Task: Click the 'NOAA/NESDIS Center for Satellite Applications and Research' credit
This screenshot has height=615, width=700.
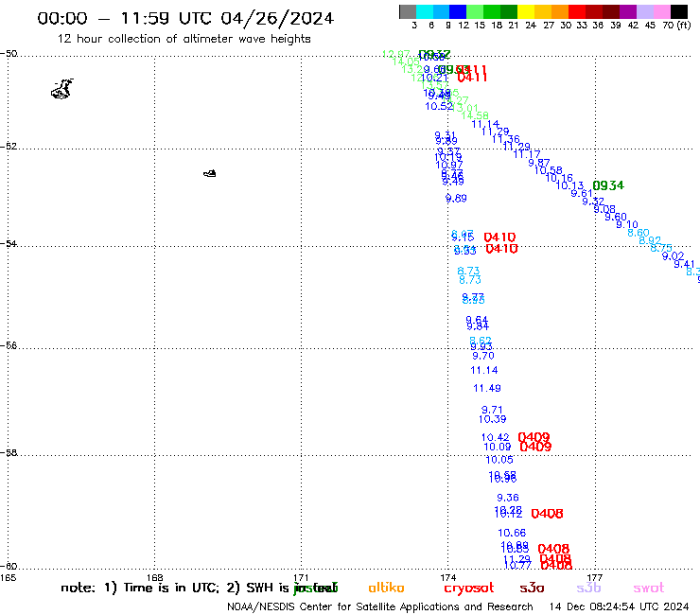Action: [x=380, y=606]
